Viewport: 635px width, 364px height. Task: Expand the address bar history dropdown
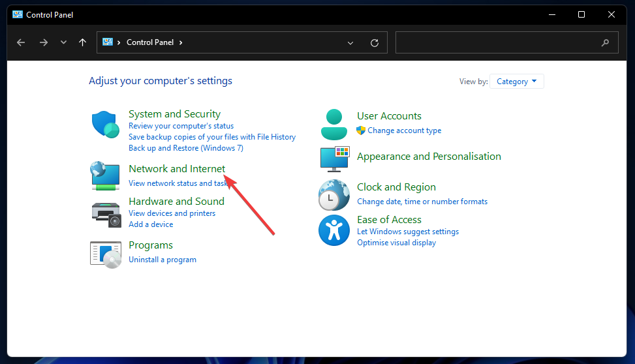point(350,43)
